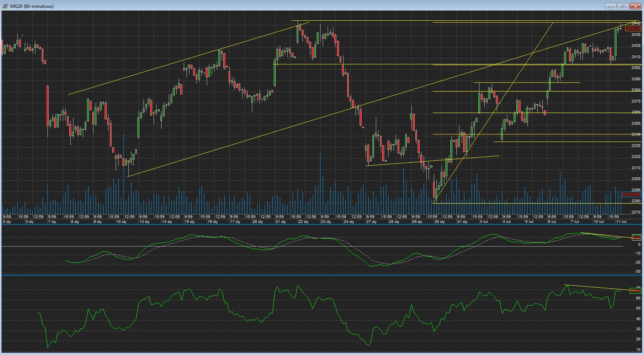Select the '7 sty' date label
This screenshot has width=644, height=355.
coord(52,222)
